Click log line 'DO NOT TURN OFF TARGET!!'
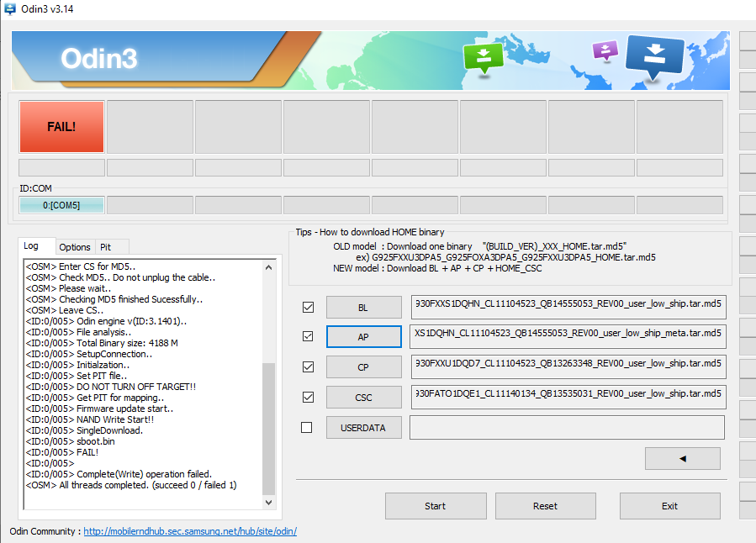Image resolution: width=756 pixels, height=543 pixels. tap(111, 387)
